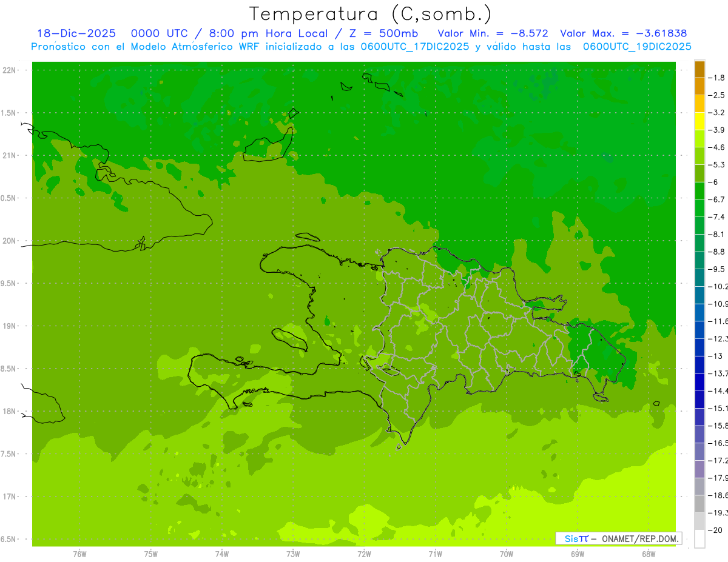728x562 pixels.
Task: Click the "18N" latitude label
Action: [x=10, y=411]
